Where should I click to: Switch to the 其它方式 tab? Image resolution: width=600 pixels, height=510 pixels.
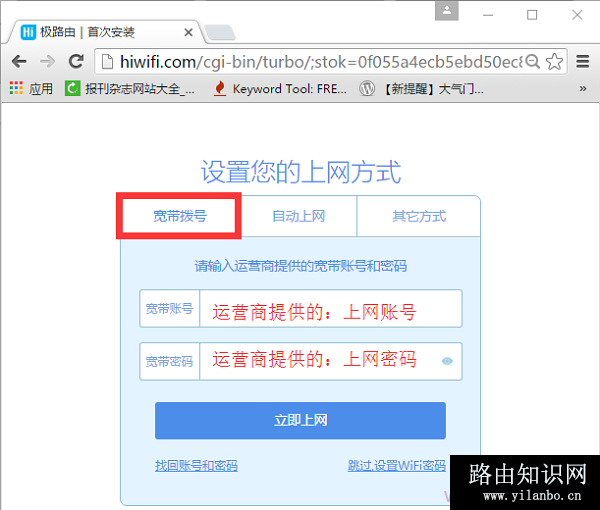tap(419, 216)
